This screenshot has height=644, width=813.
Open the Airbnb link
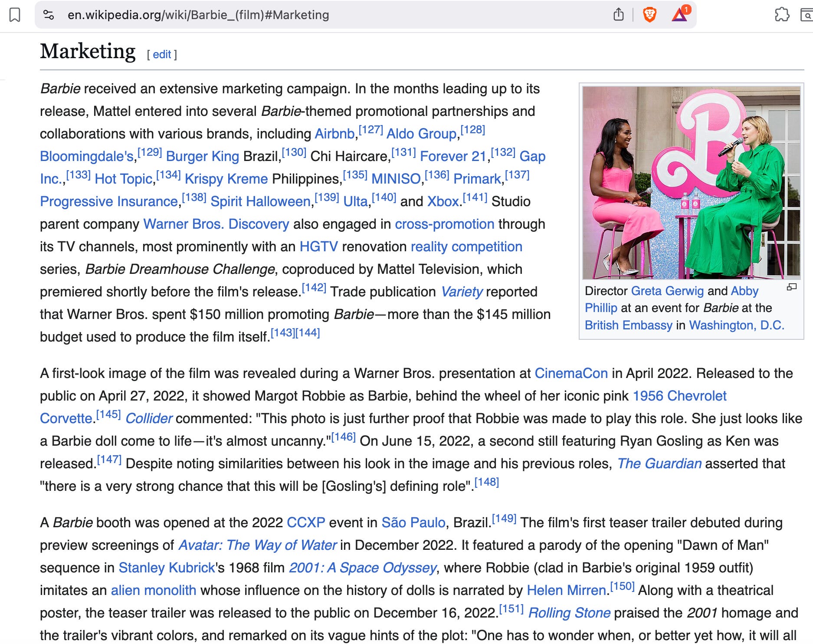[x=334, y=134]
